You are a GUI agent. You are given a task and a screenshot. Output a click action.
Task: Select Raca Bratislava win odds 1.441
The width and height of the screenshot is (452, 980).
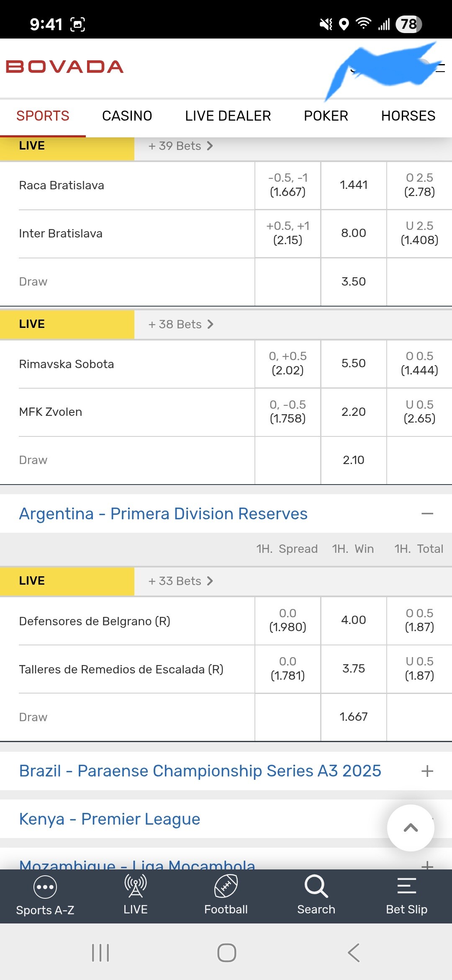353,185
